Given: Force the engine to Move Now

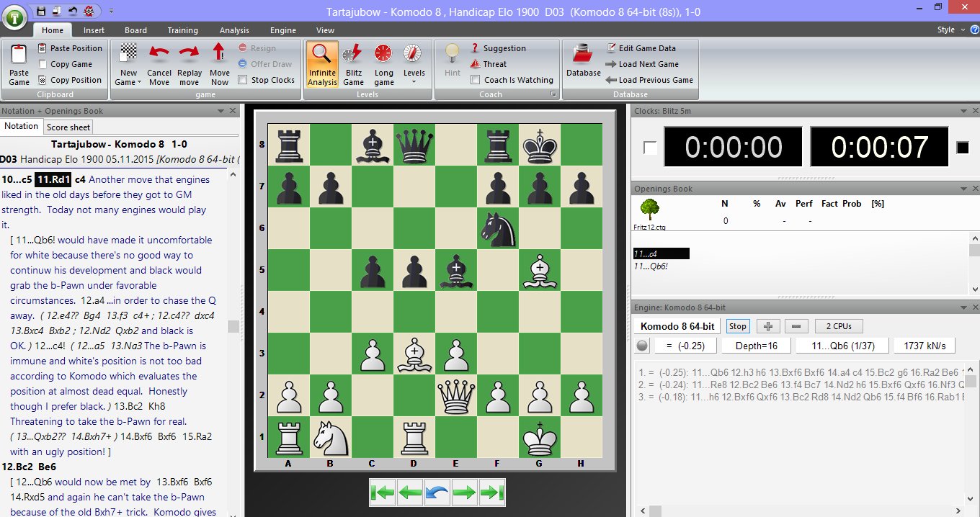Looking at the screenshot, I should coord(219,63).
